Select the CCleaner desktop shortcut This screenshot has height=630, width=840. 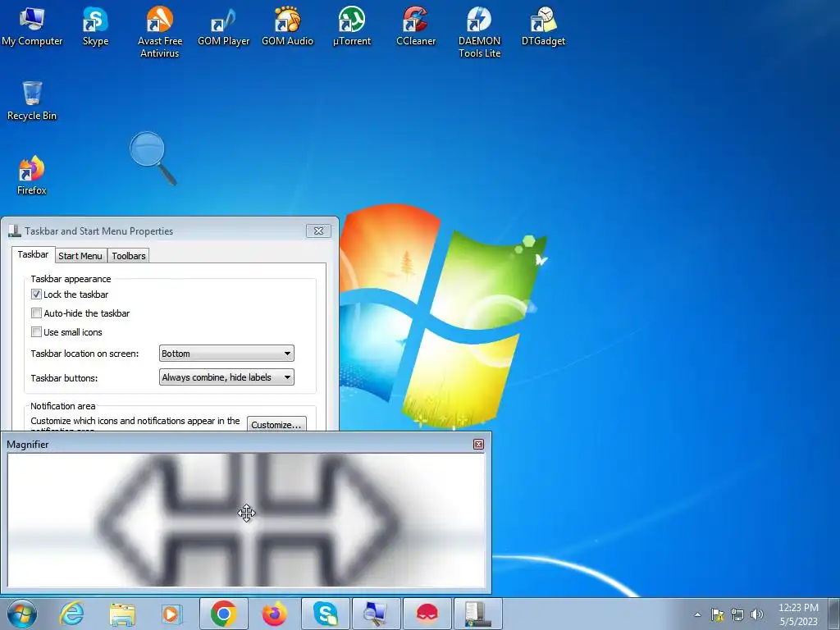pos(416,26)
